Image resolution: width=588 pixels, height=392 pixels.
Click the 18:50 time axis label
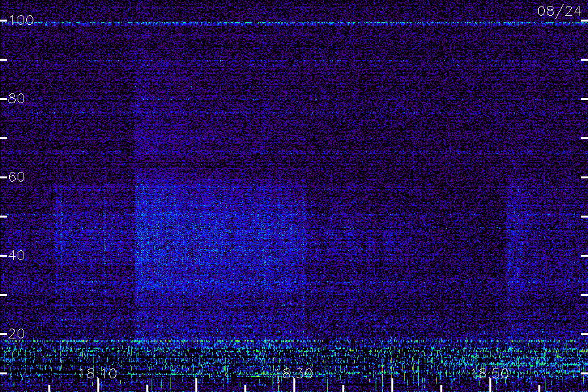[490, 373]
